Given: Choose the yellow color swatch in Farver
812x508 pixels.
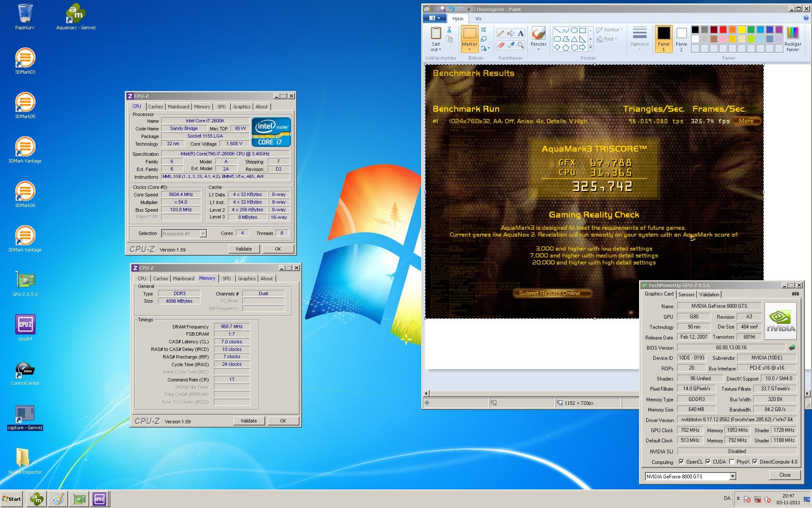Looking at the screenshot, I should coord(742,30).
